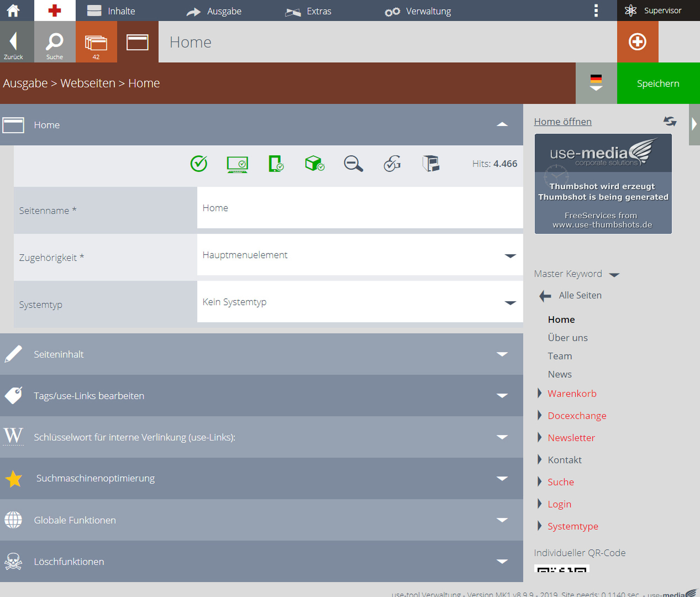Toggle the mobile device visibility icon
700x597 pixels.
[276, 164]
